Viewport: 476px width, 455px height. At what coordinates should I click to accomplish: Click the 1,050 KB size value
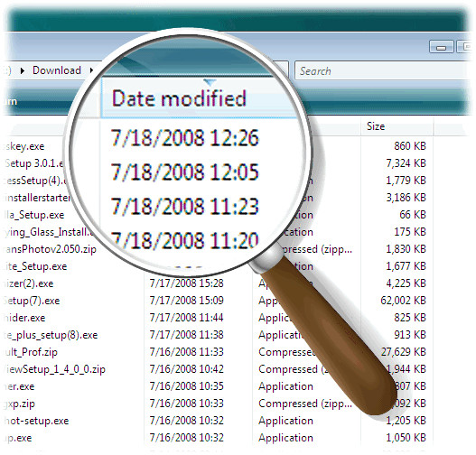(x=406, y=438)
